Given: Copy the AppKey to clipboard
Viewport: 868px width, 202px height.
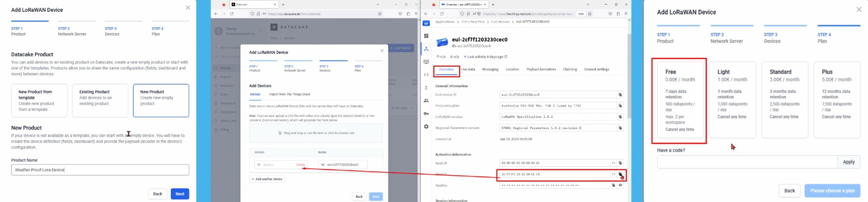Looking at the screenshot, I should pyautogui.click(x=613, y=185).
